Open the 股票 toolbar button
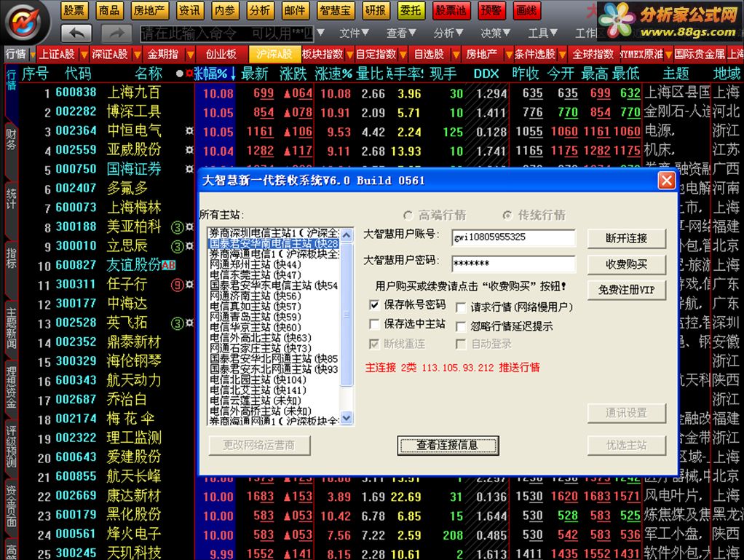This screenshot has width=744, height=560. (74, 10)
